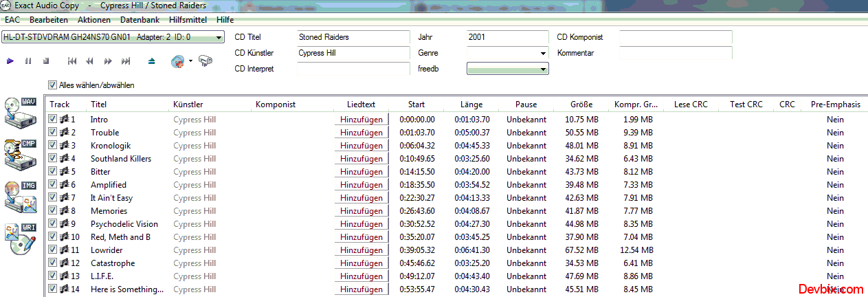The image size is (868, 297).
Task: Submit CD info via the mailbox icon
Action: pos(205,61)
